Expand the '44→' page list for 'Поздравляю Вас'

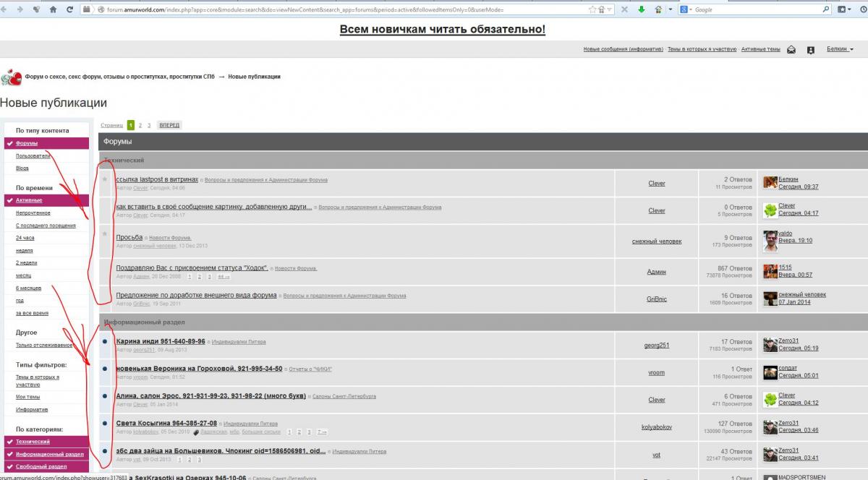[x=224, y=276]
